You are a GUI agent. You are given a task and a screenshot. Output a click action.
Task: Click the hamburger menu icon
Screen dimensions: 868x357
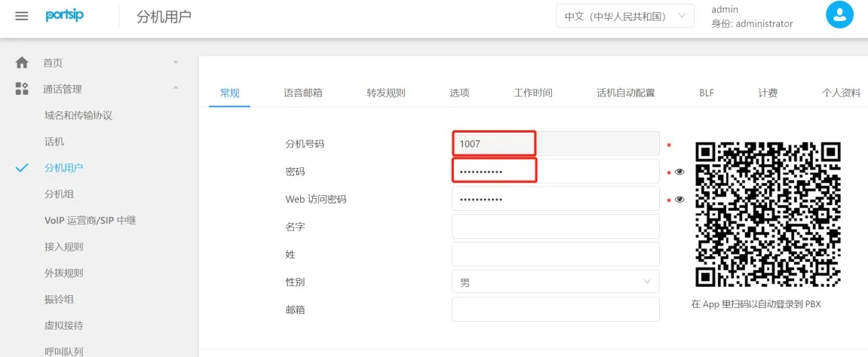[x=22, y=16]
